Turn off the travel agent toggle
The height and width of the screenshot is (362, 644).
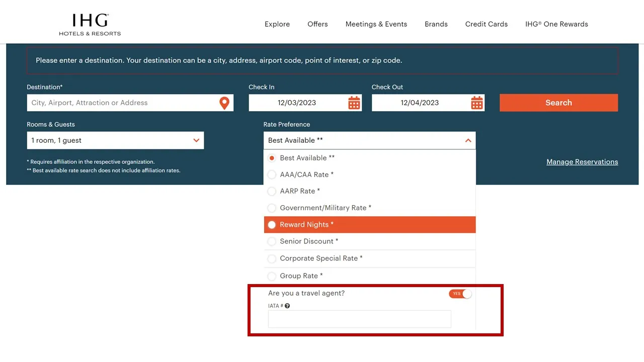coord(460,294)
